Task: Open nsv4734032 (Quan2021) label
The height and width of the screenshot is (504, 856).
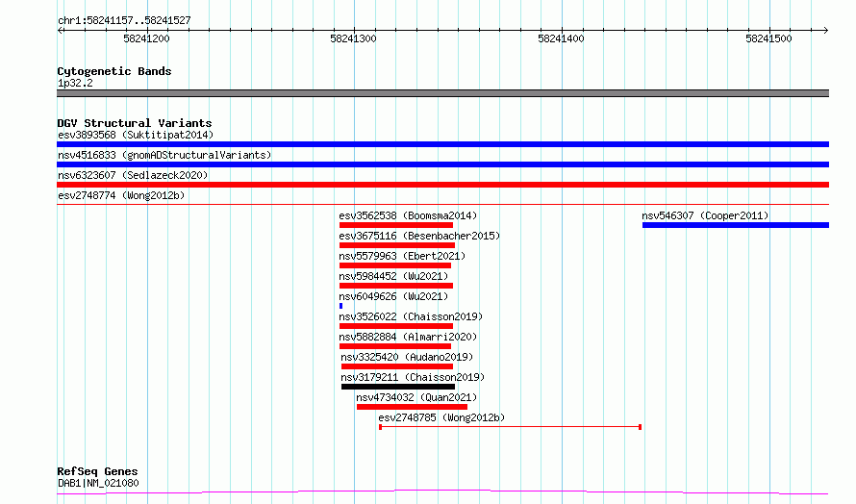Action: pyautogui.click(x=416, y=397)
